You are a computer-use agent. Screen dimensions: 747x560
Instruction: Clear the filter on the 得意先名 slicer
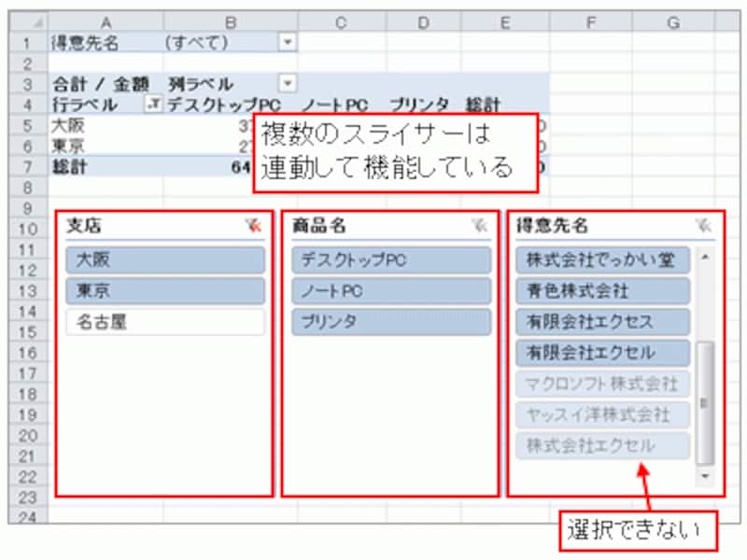(x=703, y=225)
